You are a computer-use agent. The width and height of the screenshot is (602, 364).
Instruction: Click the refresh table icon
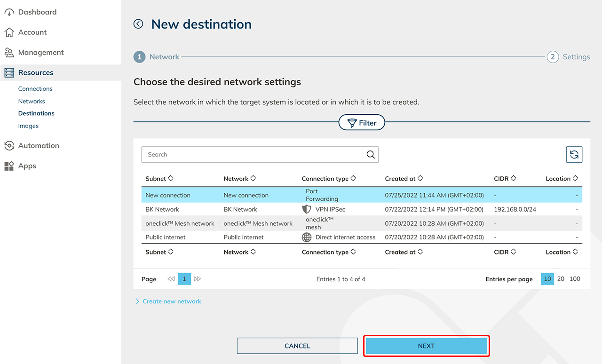pyautogui.click(x=574, y=154)
